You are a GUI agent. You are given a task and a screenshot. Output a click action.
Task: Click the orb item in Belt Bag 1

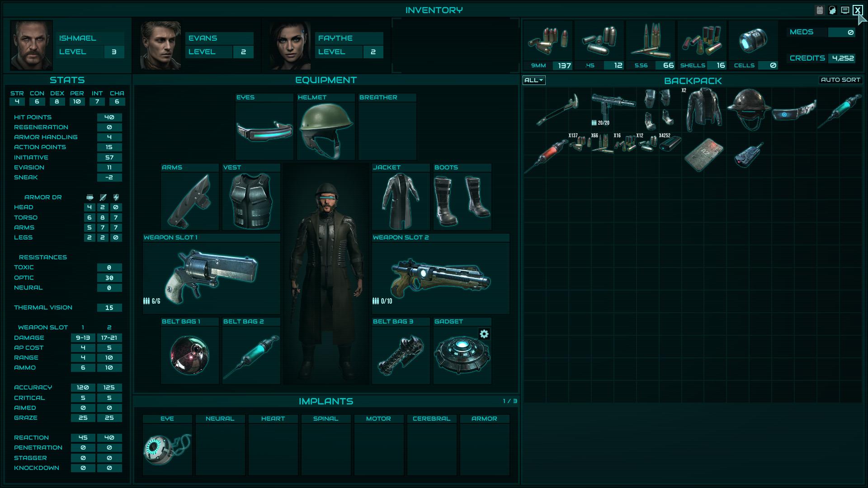(x=189, y=355)
